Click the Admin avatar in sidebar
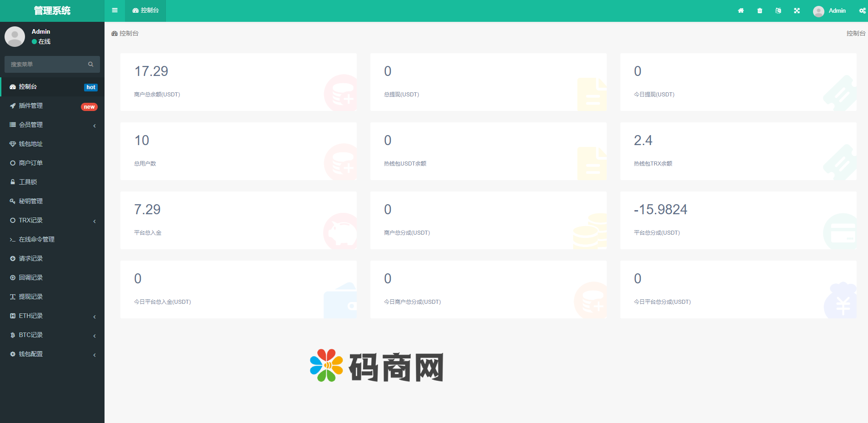The image size is (868, 423). 15,36
